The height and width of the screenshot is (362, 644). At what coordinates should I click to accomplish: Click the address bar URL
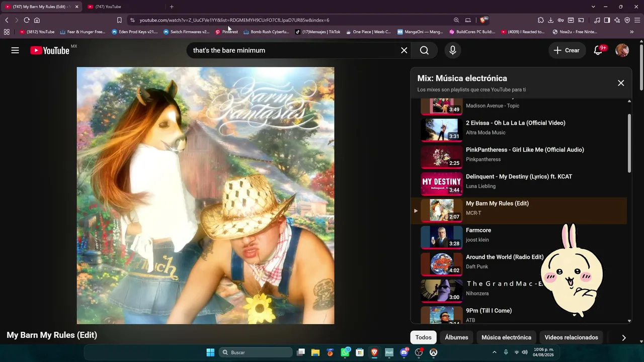pyautogui.click(x=234, y=20)
